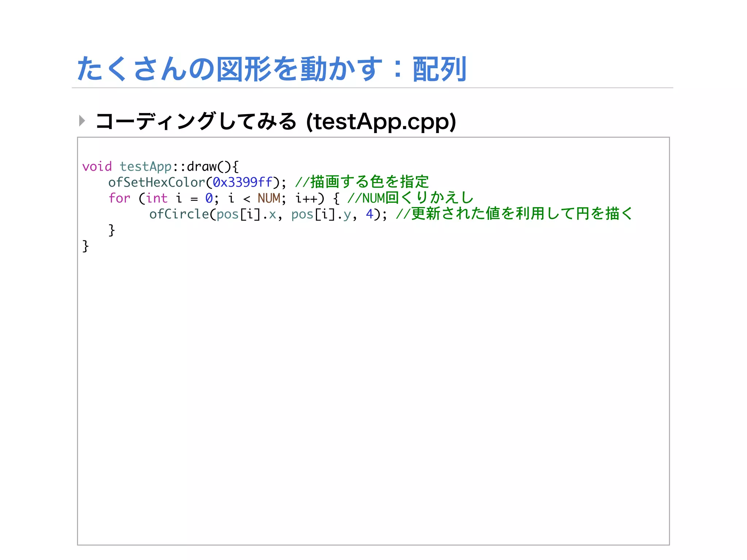The image size is (747, 560).
Task: Click the triangle bullet before コーディングしてみる
Action: (82, 121)
